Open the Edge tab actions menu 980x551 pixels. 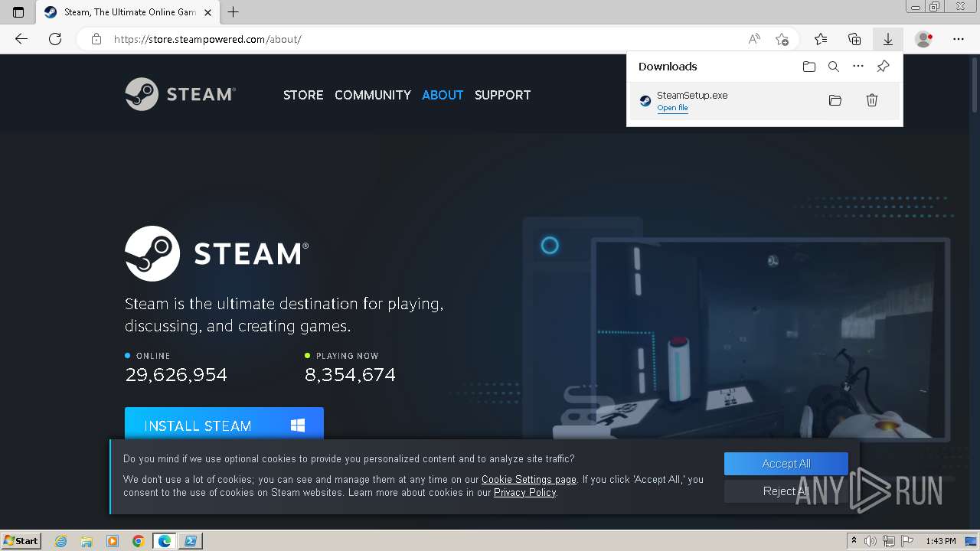pos(18,12)
